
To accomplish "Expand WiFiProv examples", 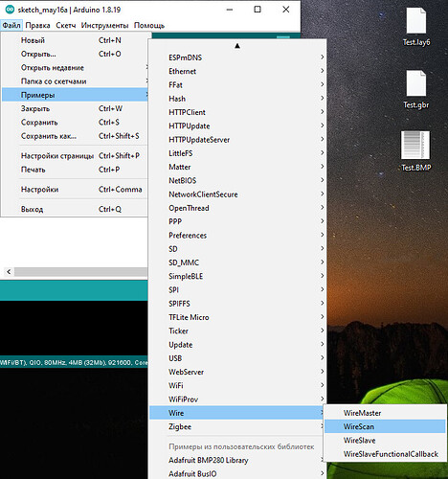I will (237, 399).
